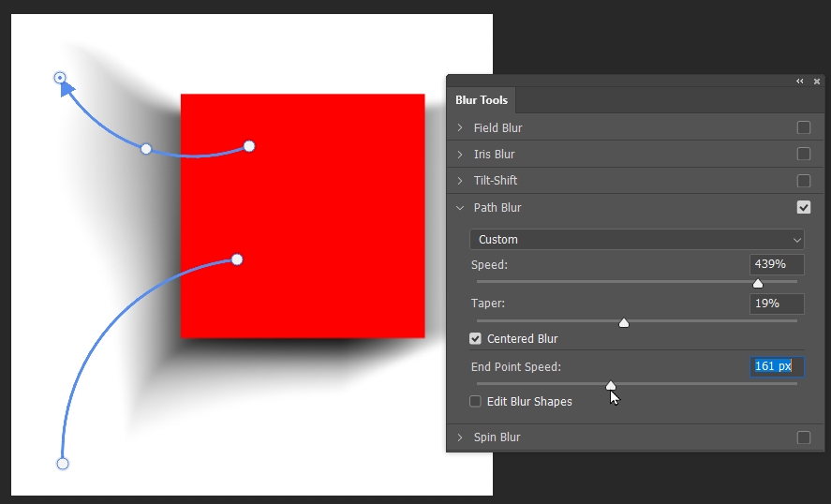Viewport: 831px width, 504px height.
Task: Select the lower path's point on the red square
Action: (237, 259)
